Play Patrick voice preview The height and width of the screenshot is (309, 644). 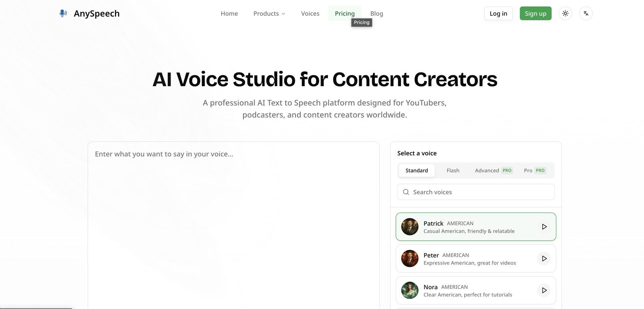(x=544, y=227)
